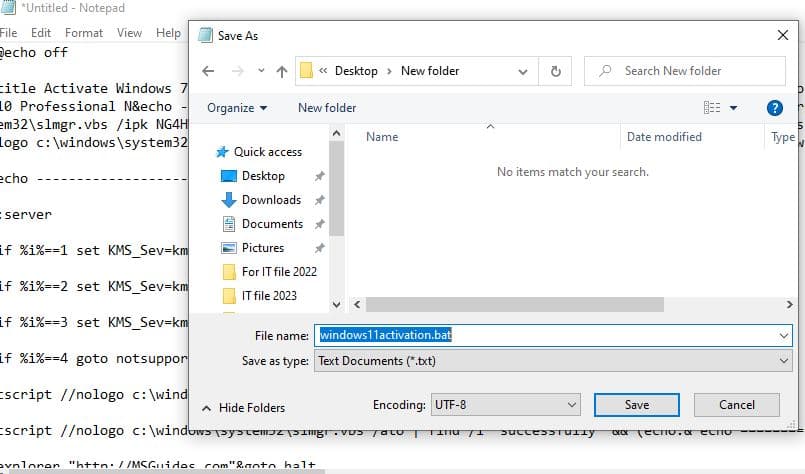The image size is (805, 474).
Task: Click the Downloads arrow icon in sidebar
Action: (228, 200)
